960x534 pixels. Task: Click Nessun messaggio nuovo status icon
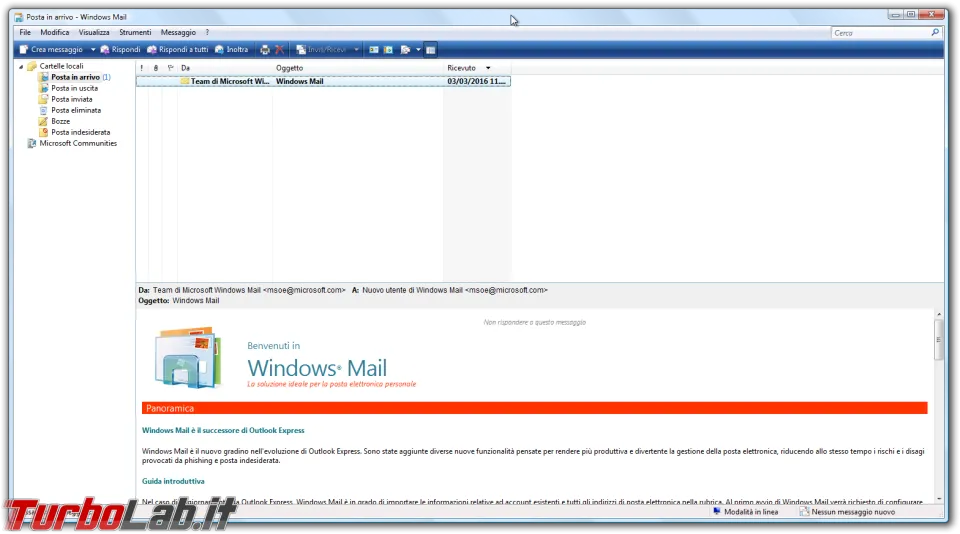pyautogui.click(x=804, y=511)
